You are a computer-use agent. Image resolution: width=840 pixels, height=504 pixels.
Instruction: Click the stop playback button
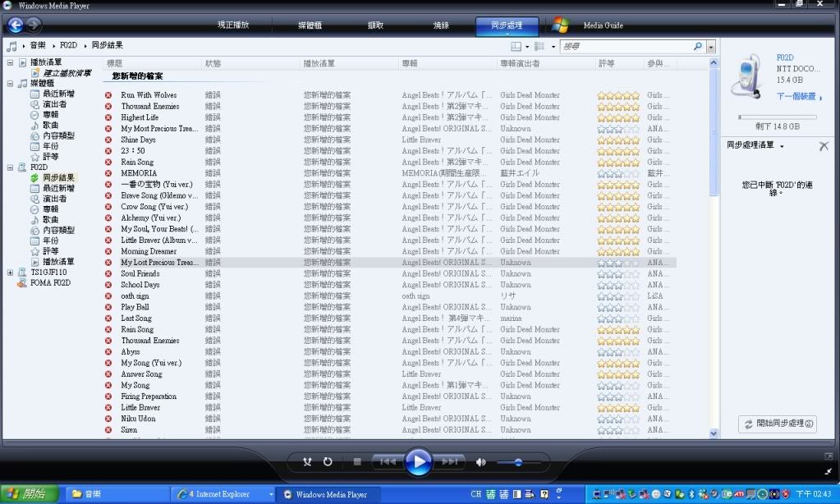[x=357, y=461]
